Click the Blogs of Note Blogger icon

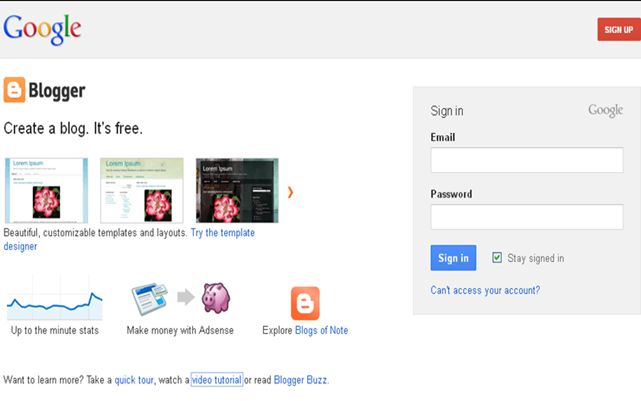(x=305, y=303)
